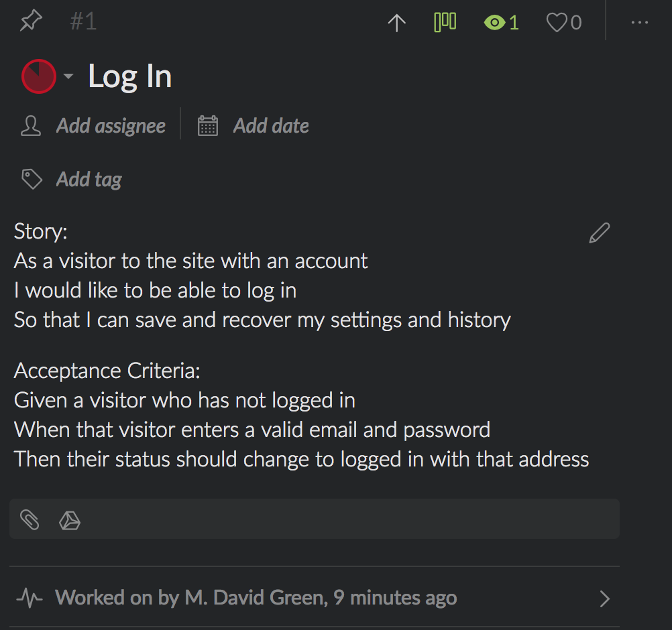Attach from Google Drive icon
Viewport: 672px width, 630px height.
70,520
